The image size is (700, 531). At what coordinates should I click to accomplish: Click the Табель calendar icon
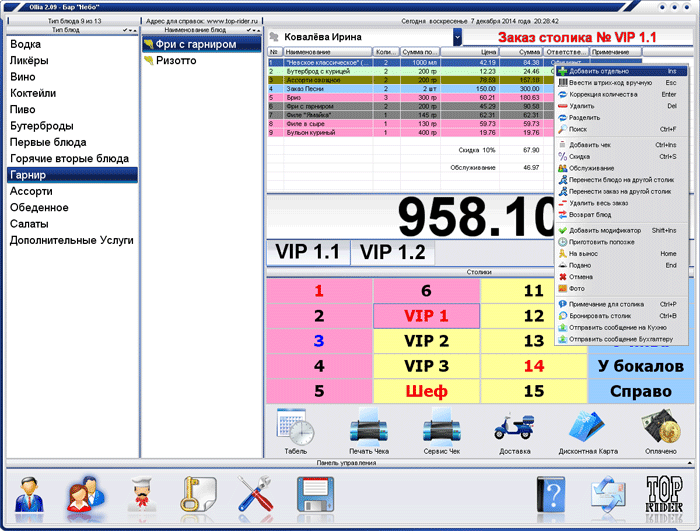coord(295,432)
